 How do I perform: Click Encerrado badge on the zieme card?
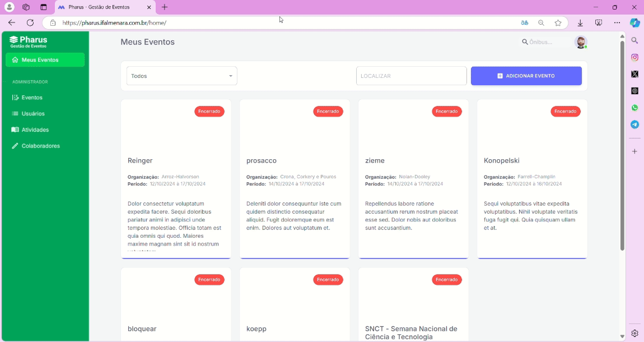pos(446,112)
